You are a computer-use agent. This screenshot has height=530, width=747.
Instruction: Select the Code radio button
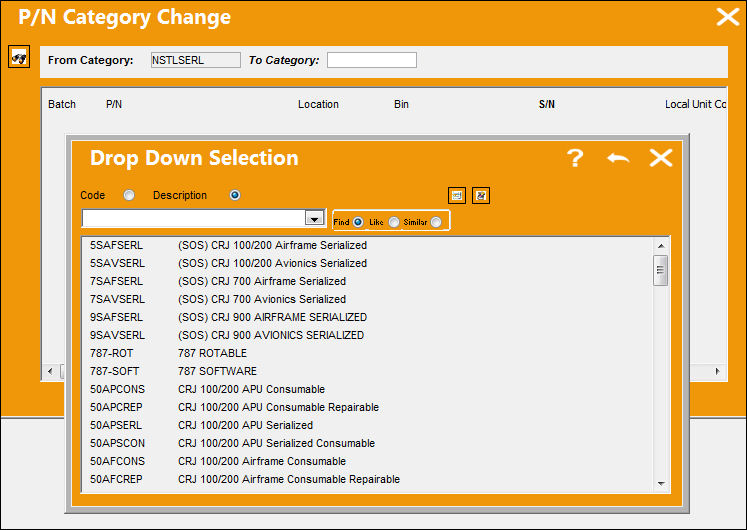click(x=129, y=195)
